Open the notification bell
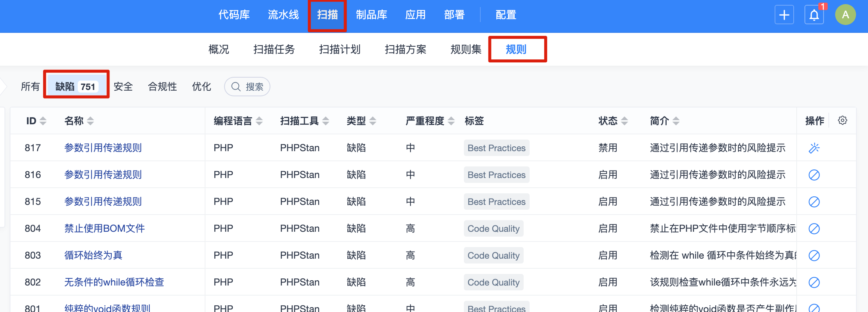The image size is (868, 312). tap(814, 15)
